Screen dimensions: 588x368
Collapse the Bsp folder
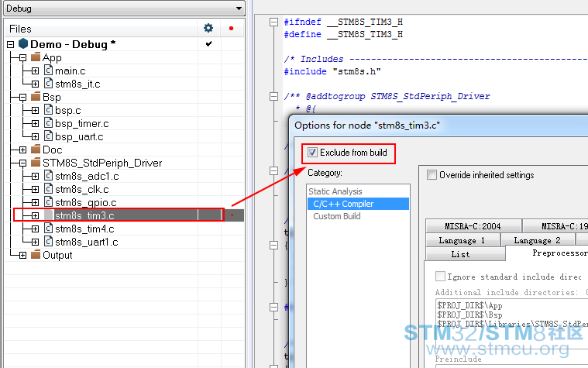(23, 98)
